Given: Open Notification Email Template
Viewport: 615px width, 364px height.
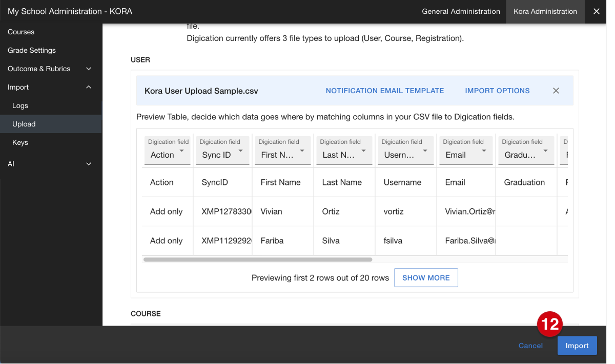Looking at the screenshot, I should point(385,91).
